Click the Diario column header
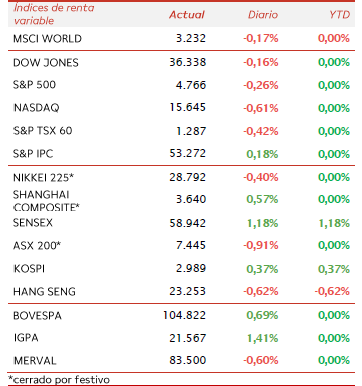Screen dimensions: 362x386 click(263, 15)
